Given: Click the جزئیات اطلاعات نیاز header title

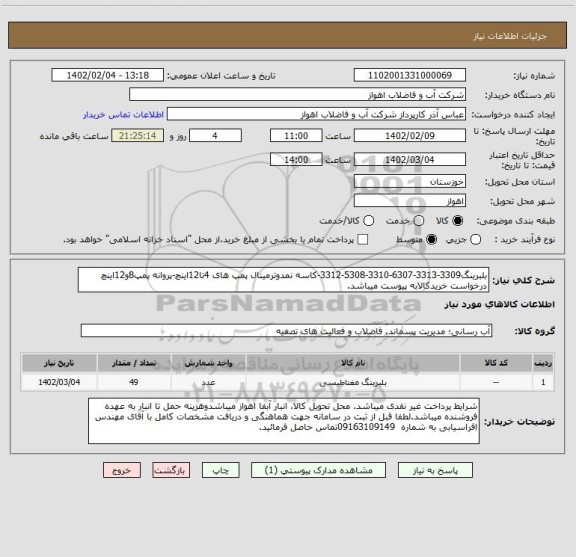Looking at the screenshot, I should point(510,36).
